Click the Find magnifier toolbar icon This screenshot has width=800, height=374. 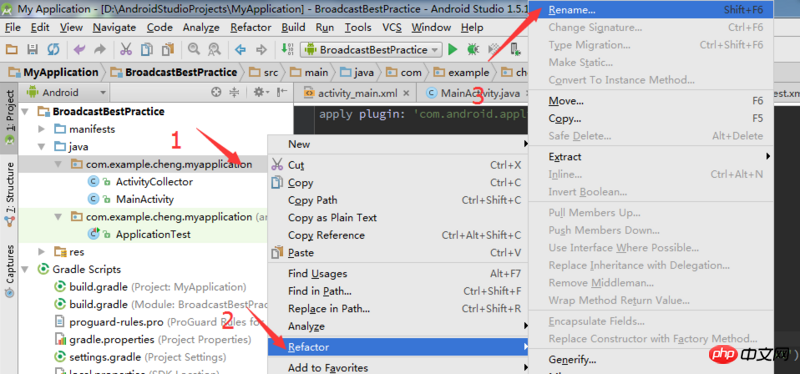pos(194,49)
